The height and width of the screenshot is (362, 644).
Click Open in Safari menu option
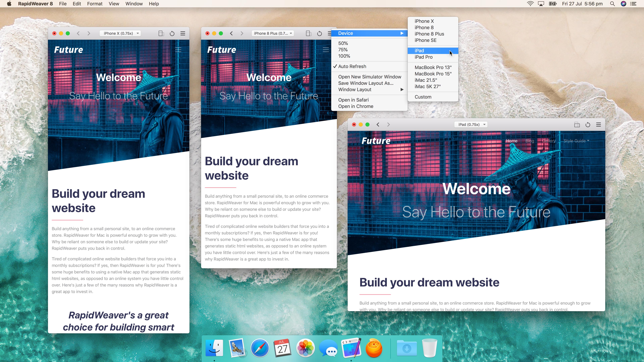[x=353, y=99]
